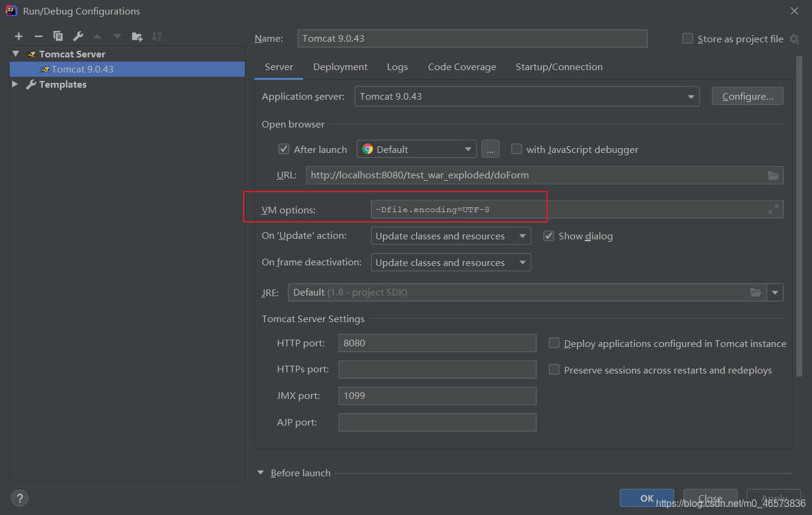812x515 pixels.
Task: Select the Tomcat 9.0.43 configuration item
Action: (x=127, y=69)
